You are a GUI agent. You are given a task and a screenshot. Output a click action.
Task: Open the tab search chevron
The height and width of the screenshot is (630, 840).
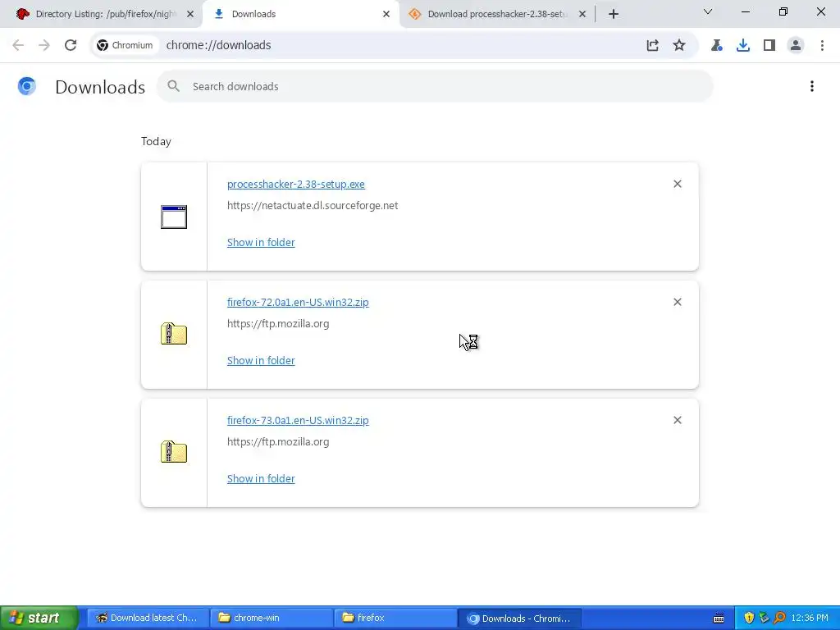click(x=708, y=11)
